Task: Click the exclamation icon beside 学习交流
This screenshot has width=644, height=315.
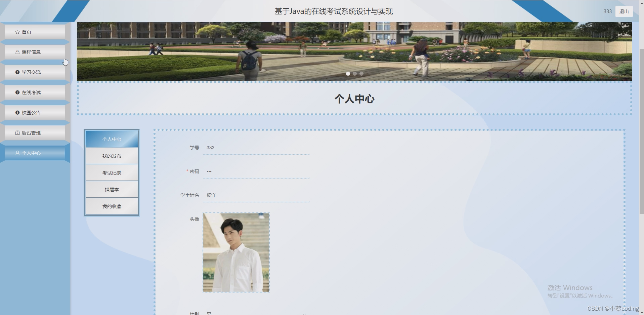Action: click(17, 72)
